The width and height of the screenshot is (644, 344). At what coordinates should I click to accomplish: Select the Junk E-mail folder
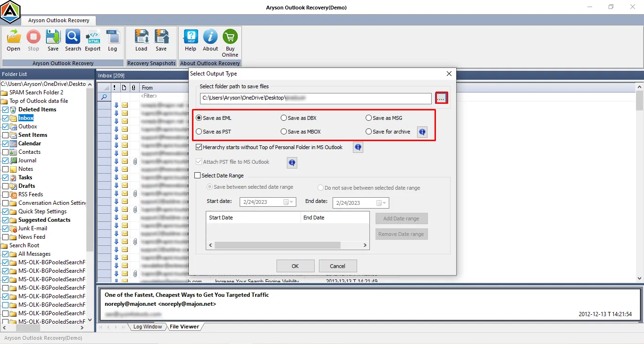click(33, 228)
